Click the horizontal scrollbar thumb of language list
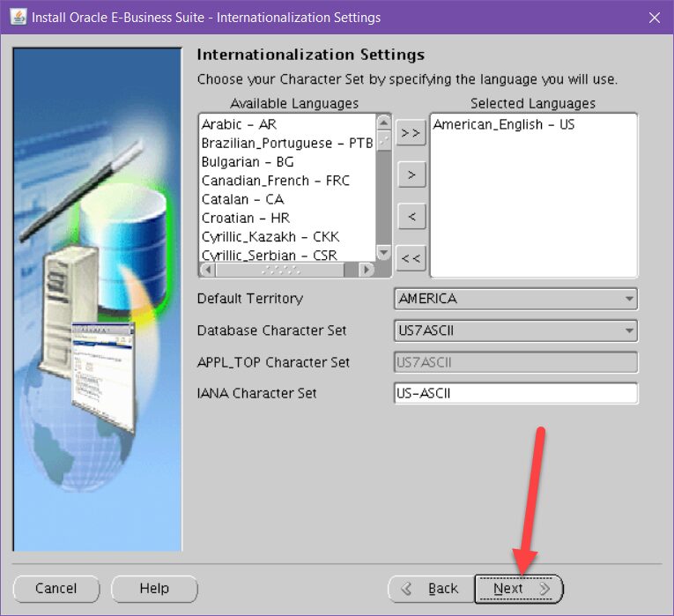This screenshot has width=674, height=616. click(280, 270)
